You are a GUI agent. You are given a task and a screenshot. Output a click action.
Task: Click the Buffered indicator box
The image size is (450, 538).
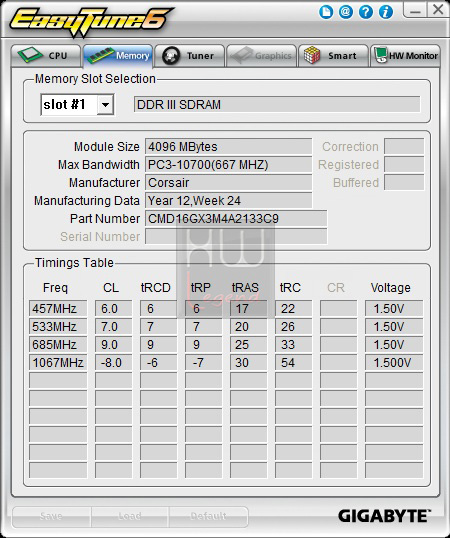(404, 183)
